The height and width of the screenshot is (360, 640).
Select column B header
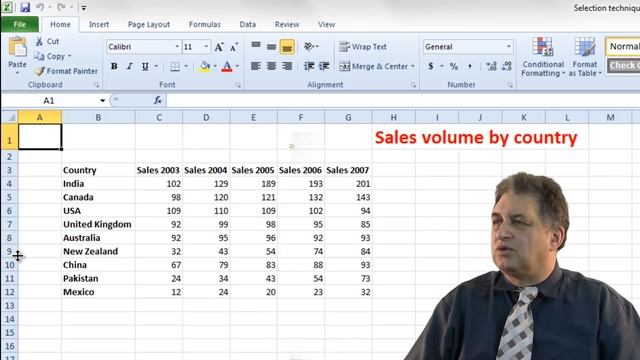point(98,117)
